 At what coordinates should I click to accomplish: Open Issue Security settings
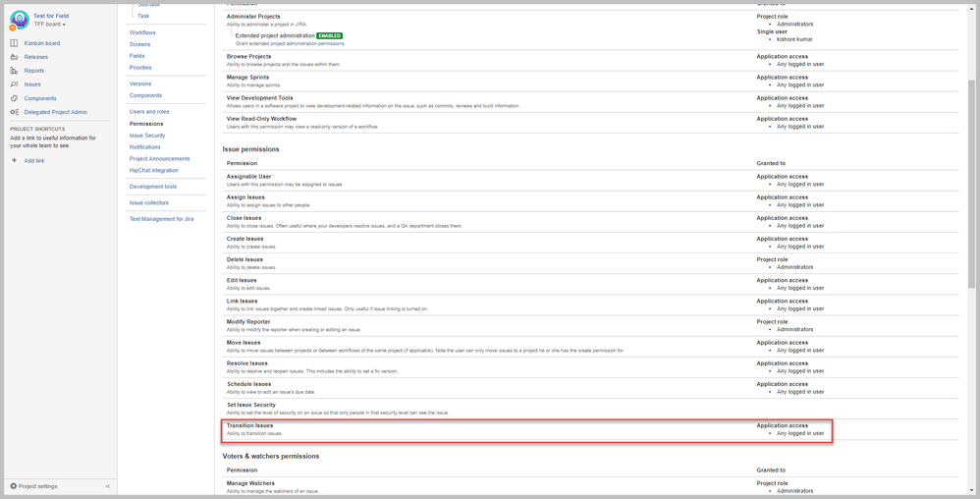pos(147,136)
